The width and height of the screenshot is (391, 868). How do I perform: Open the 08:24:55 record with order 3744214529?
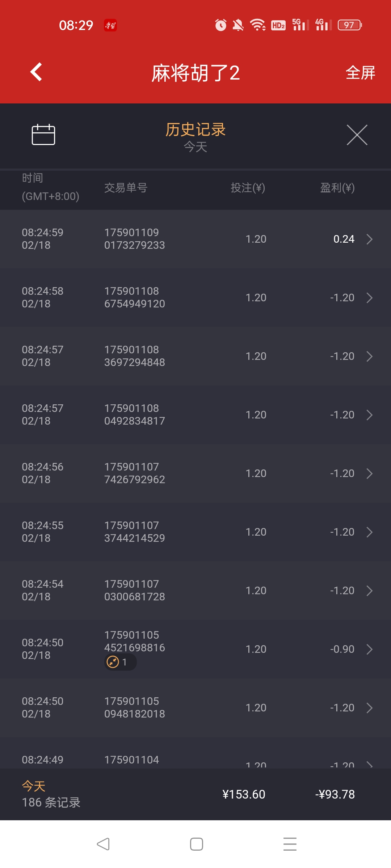point(195,532)
